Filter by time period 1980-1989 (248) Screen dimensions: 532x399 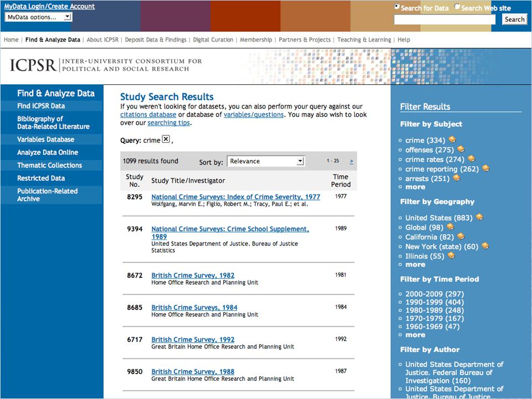pyautogui.click(x=434, y=310)
